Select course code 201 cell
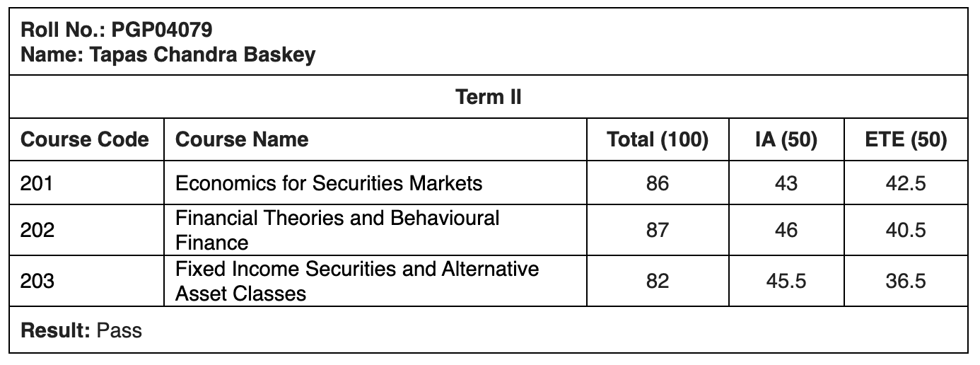Screen dimensions: 980x365 tap(37, 183)
